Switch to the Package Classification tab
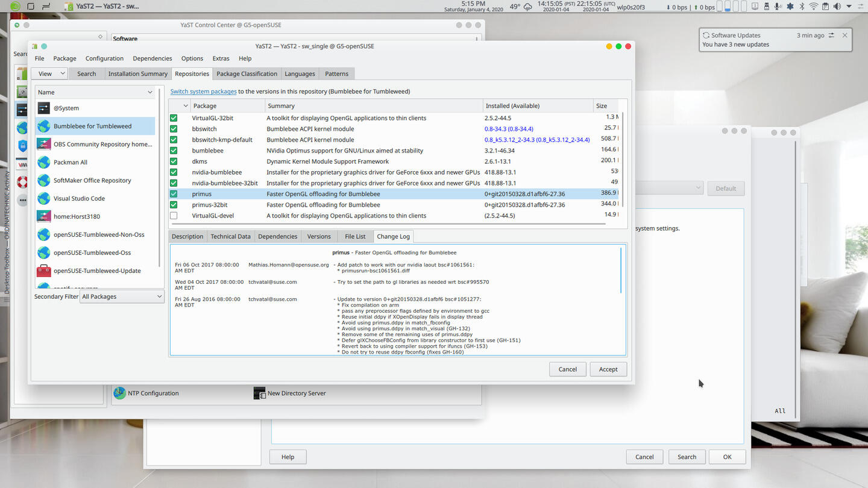This screenshot has width=868, height=488. pos(247,74)
